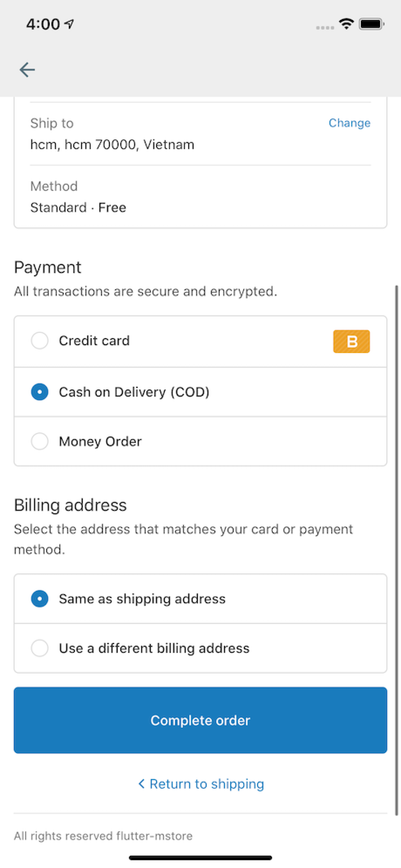Screen dimensions: 401x868
Task: Select the Credit card radio button
Action: tap(40, 341)
